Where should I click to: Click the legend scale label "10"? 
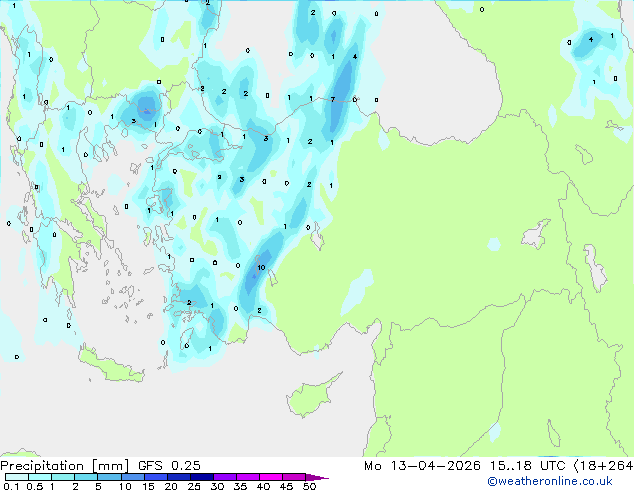[x=125, y=486]
